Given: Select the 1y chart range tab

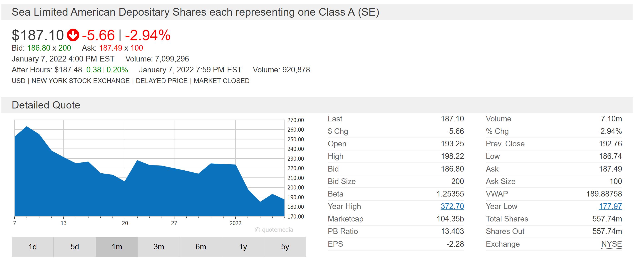Looking at the screenshot, I should point(243,247).
